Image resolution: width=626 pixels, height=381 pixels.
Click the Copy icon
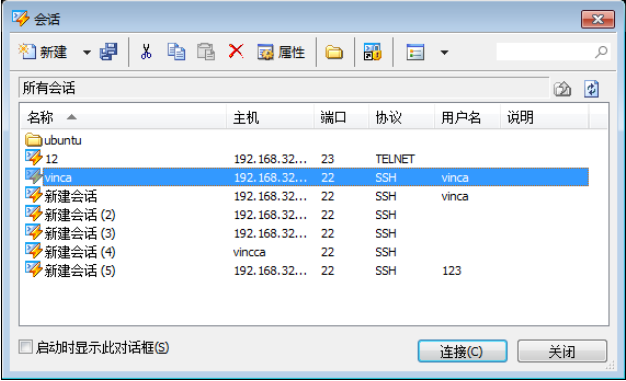click(x=176, y=52)
